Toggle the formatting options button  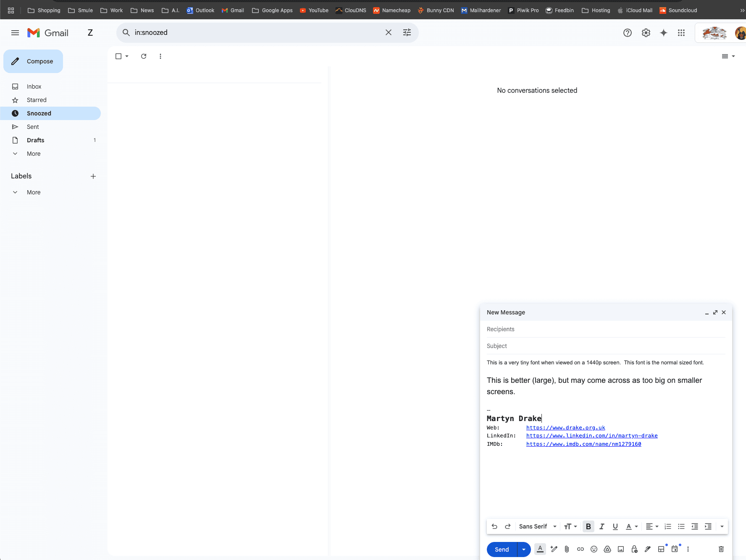point(540,549)
